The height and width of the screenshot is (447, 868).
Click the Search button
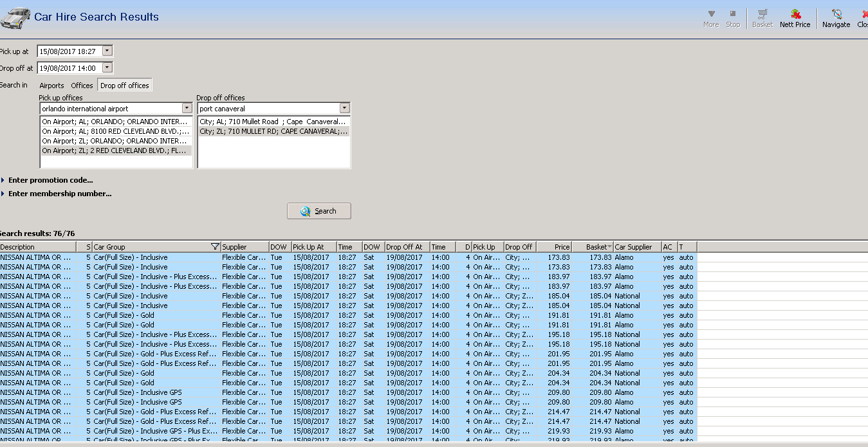click(319, 211)
